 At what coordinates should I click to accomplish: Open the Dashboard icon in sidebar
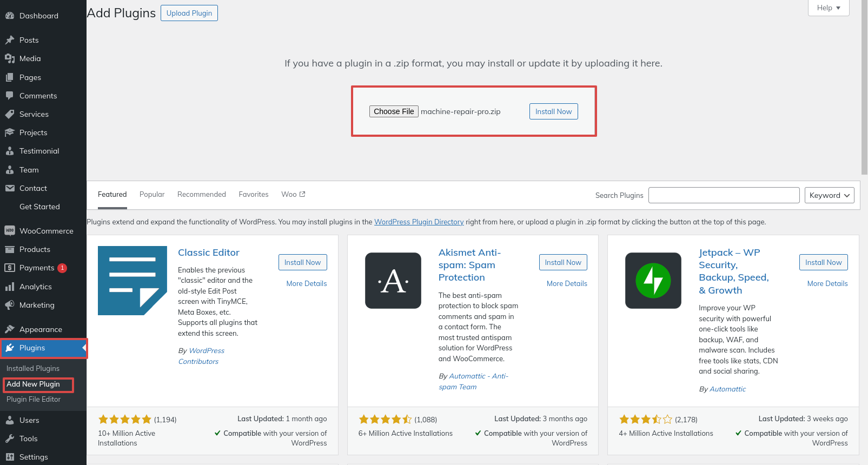point(10,16)
